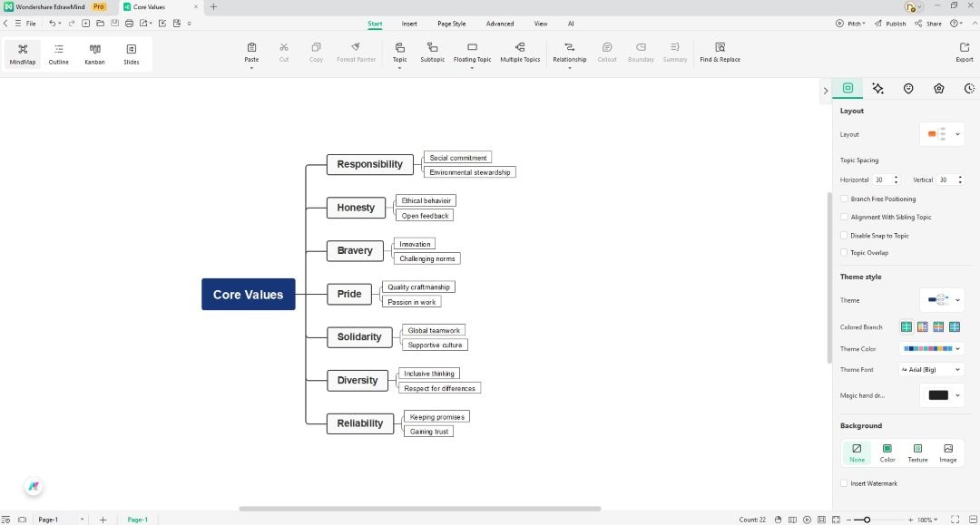Image resolution: width=980 pixels, height=525 pixels.
Task: Open the Page Style tab
Action: [x=452, y=24]
